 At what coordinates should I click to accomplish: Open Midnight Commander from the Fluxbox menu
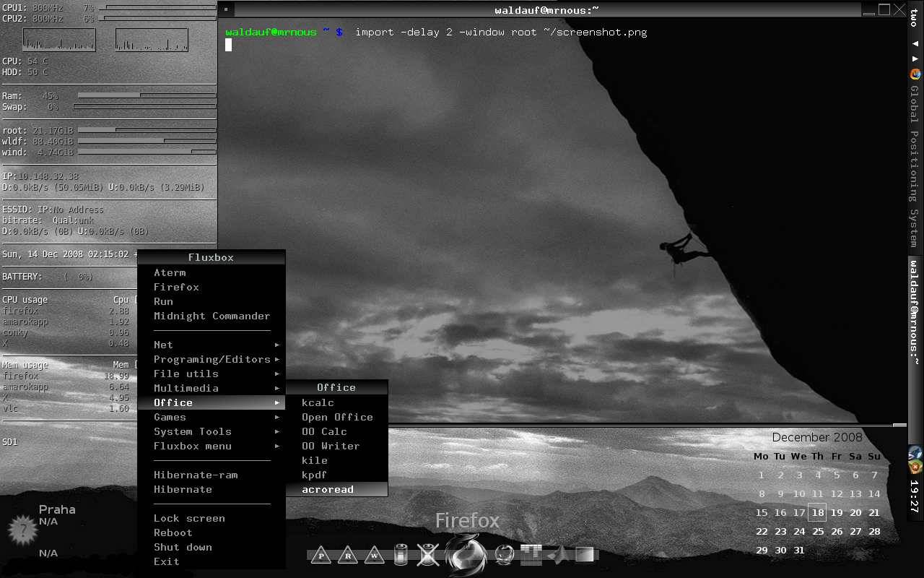click(212, 316)
